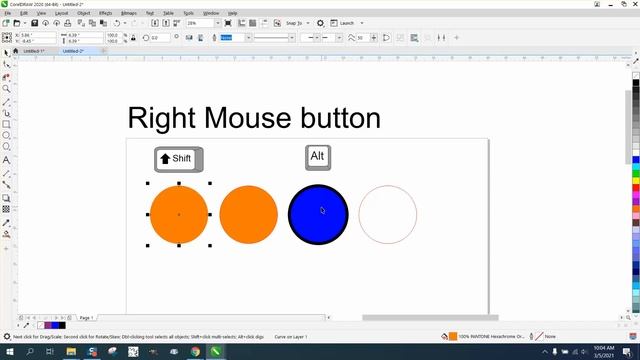Viewport: 640px width, 360px height.
Task: Switch to the Untitled-1 document tab
Action: click(x=33, y=51)
